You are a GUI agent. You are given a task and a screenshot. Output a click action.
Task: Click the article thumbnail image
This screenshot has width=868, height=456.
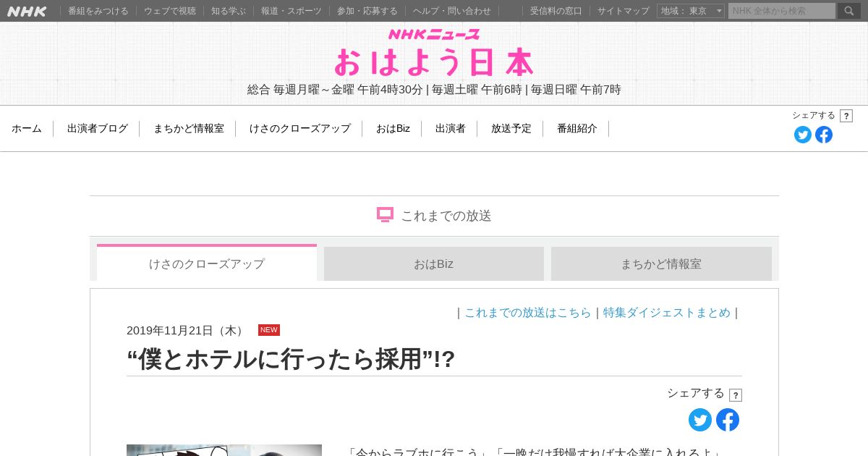[224, 450]
